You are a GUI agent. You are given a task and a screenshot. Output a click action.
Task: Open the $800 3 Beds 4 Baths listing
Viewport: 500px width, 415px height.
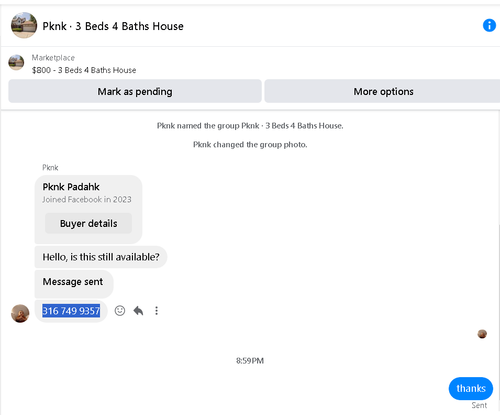point(84,70)
